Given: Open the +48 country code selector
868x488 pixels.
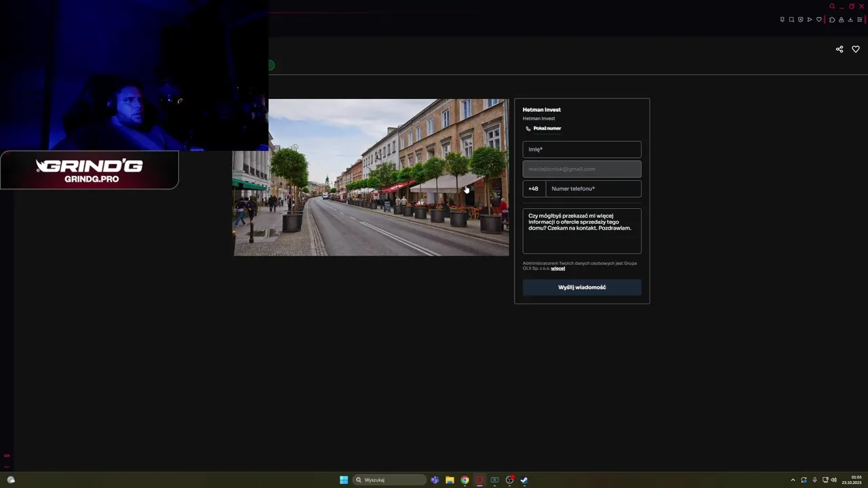Looking at the screenshot, I should pos(534,189).
